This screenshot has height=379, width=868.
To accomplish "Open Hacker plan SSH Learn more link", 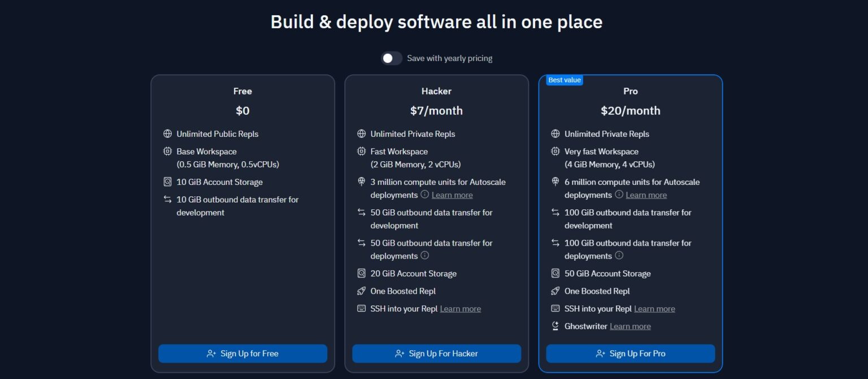I will [x=461, y=309].
